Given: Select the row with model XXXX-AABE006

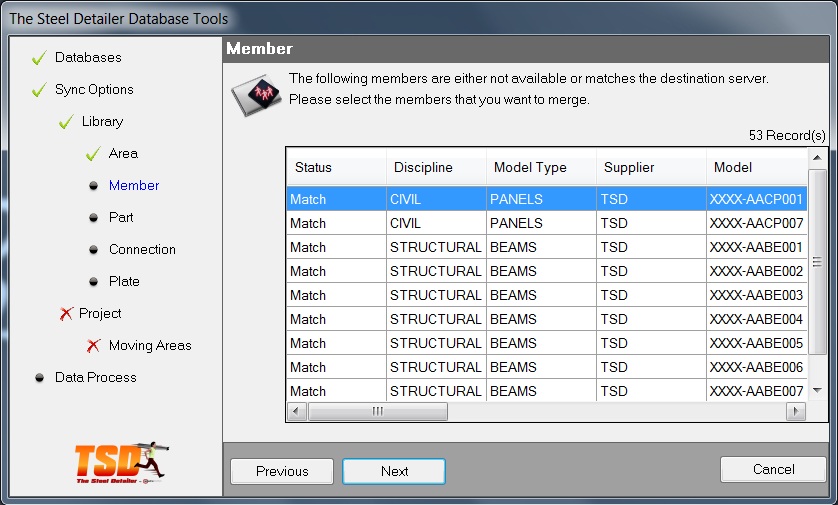Looking at the screenshot, I should click(547, 367).
